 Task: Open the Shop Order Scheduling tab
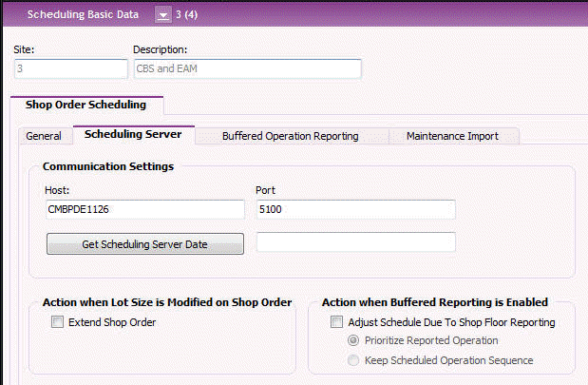pyautogui.click(x=86, y=106)
